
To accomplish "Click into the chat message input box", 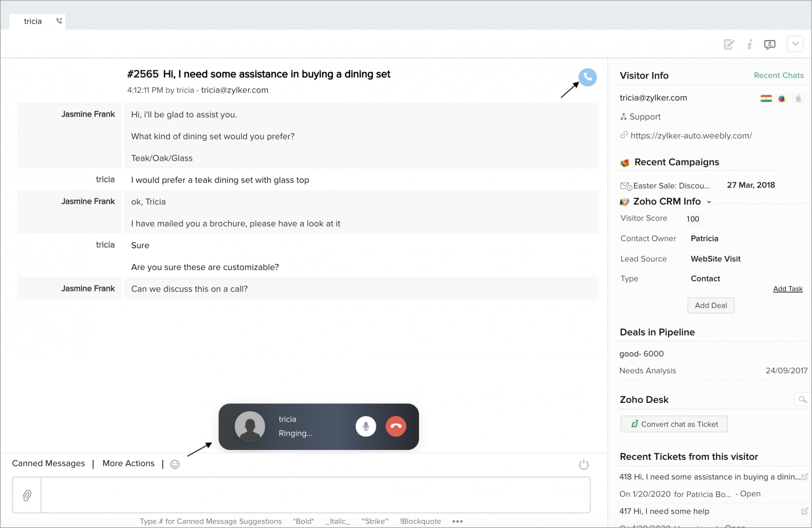I will click(x=315, y=495).
